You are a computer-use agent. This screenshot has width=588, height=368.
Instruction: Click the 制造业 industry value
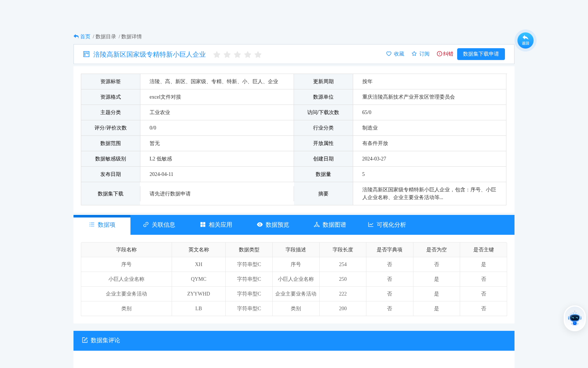pyautogui.click(x=370, y=128)
